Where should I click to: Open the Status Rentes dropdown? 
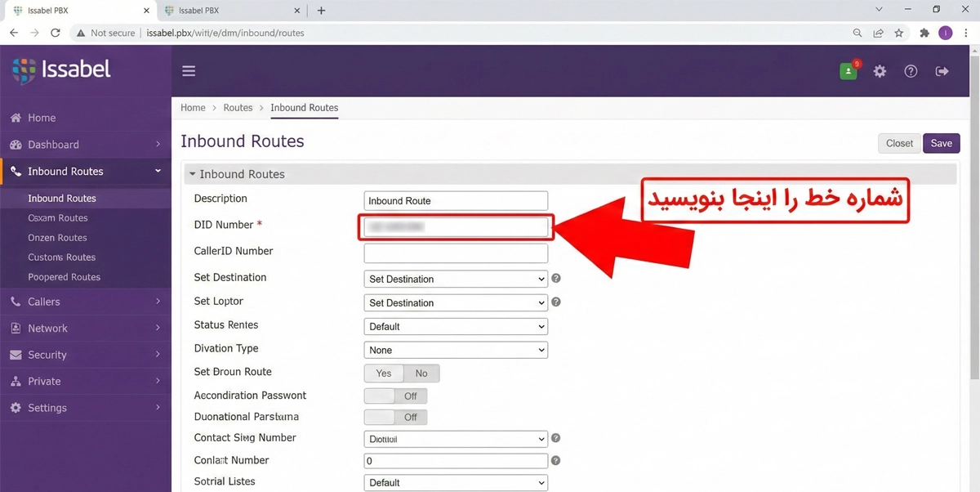[456, 326]
